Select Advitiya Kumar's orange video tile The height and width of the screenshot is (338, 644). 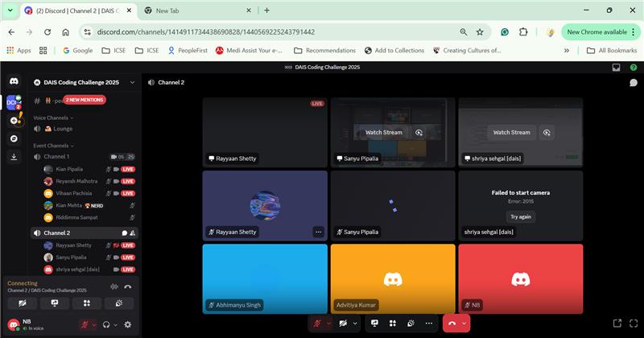[x=393, y=279]
